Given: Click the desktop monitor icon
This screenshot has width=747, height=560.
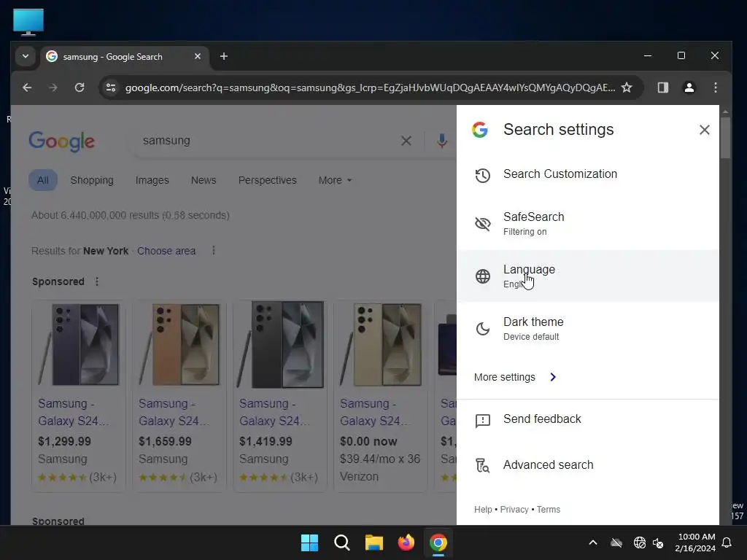Looking at the screenshot, I should point(28,23).
